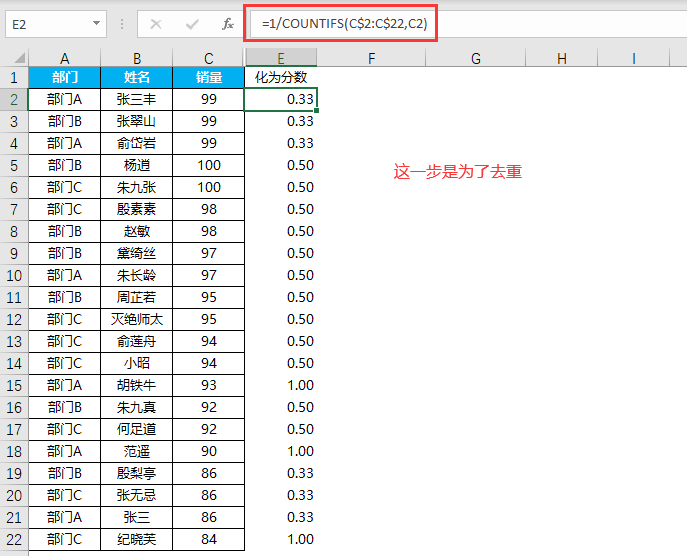Select cell with name 胡铁牛

coord(137,386)
